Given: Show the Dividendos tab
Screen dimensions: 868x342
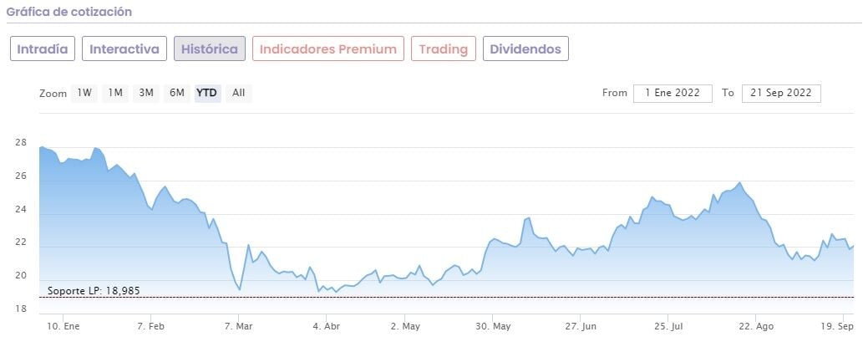Looking at the screenshot, I should point(526,48).
